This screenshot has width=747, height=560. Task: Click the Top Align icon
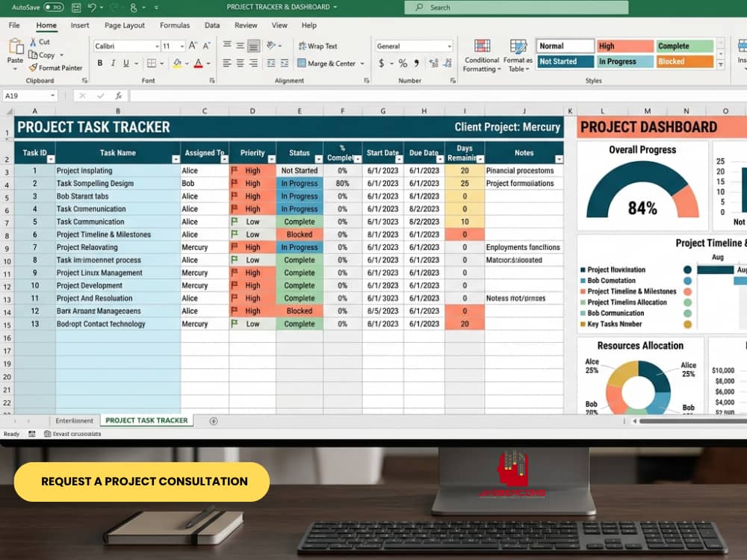[227, 46]
